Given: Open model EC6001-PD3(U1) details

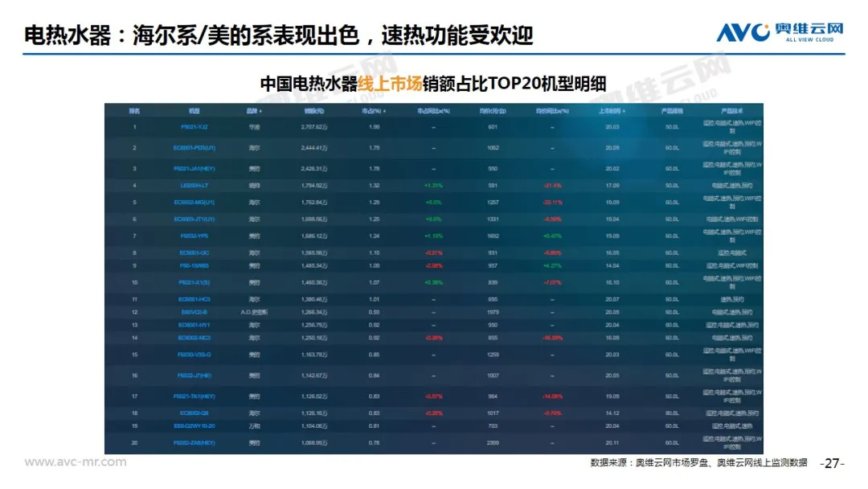Looking at the screenshot, I should pos(194,148).
